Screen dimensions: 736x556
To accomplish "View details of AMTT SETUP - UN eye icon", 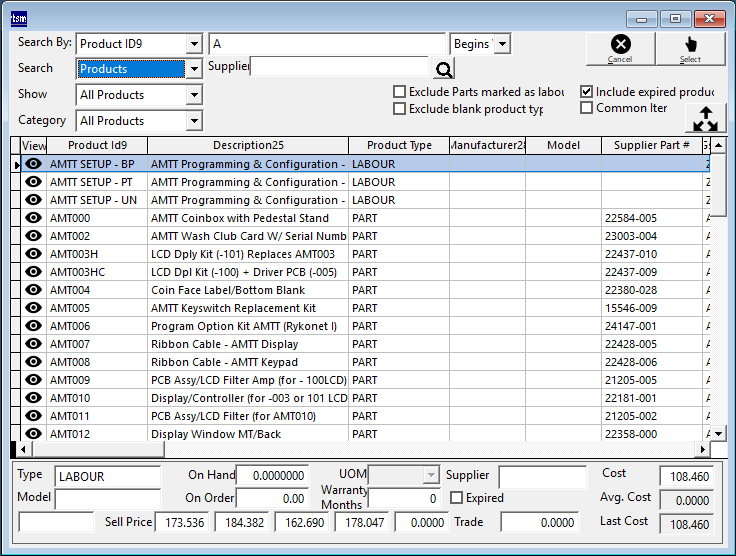I will coord(33,199).
